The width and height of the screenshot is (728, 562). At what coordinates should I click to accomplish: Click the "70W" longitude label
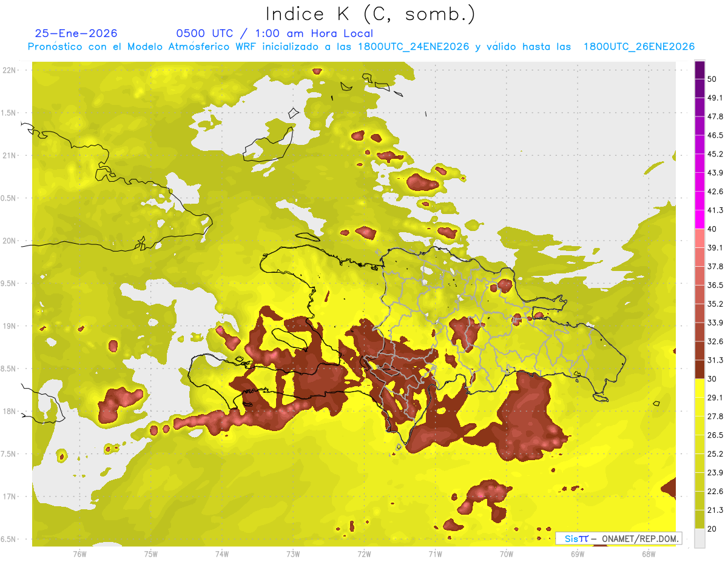507,554
